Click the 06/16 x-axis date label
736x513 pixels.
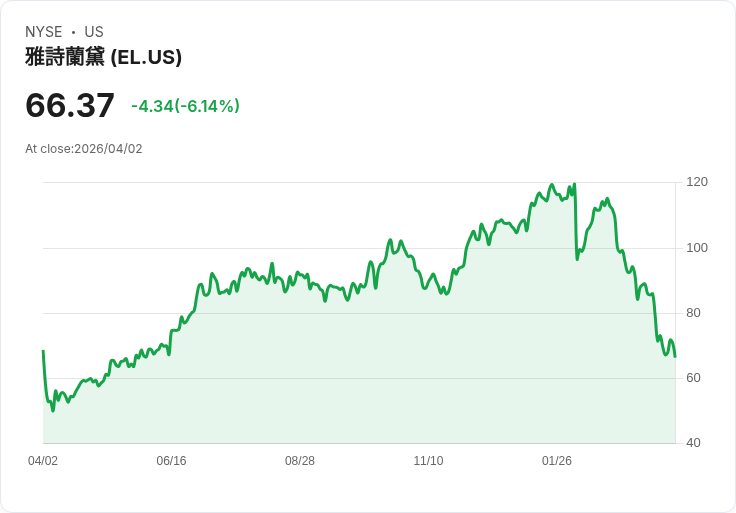click(x=171, y=460)
